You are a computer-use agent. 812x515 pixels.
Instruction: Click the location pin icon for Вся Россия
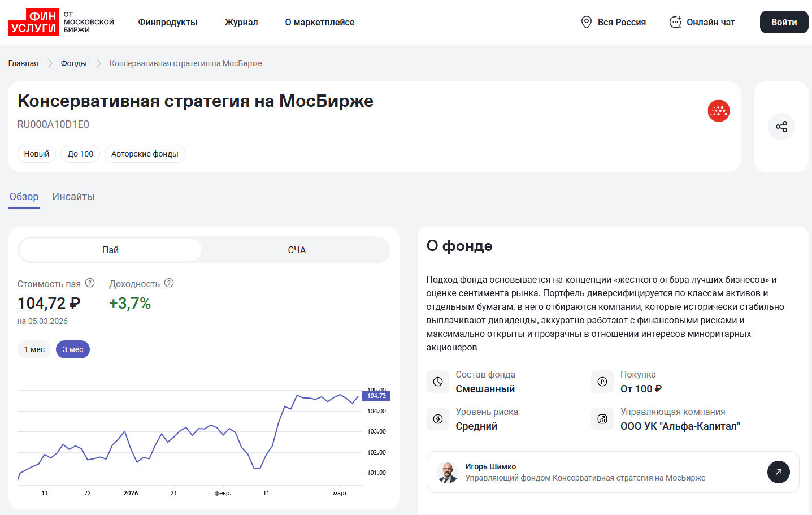[x=586, y=22]
